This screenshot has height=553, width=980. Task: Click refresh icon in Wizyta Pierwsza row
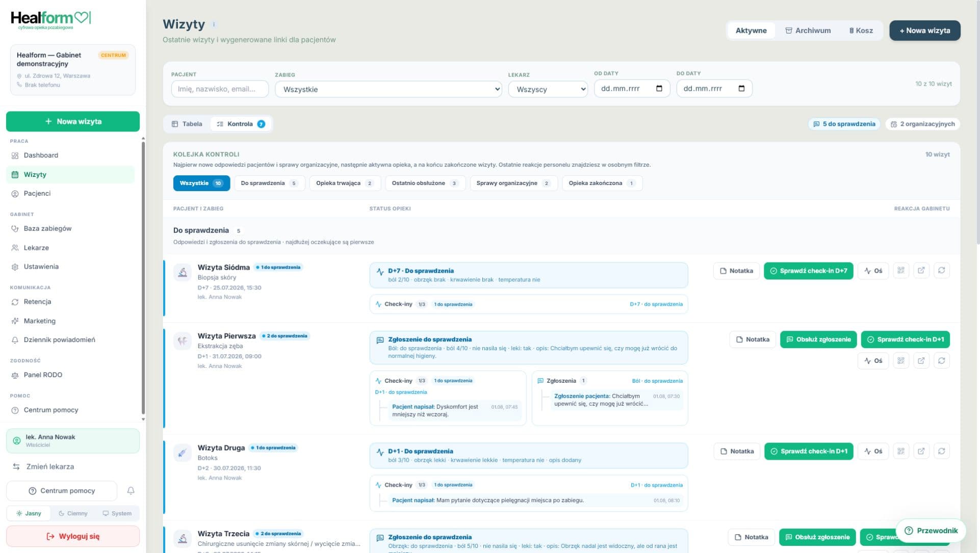[941, 361]
